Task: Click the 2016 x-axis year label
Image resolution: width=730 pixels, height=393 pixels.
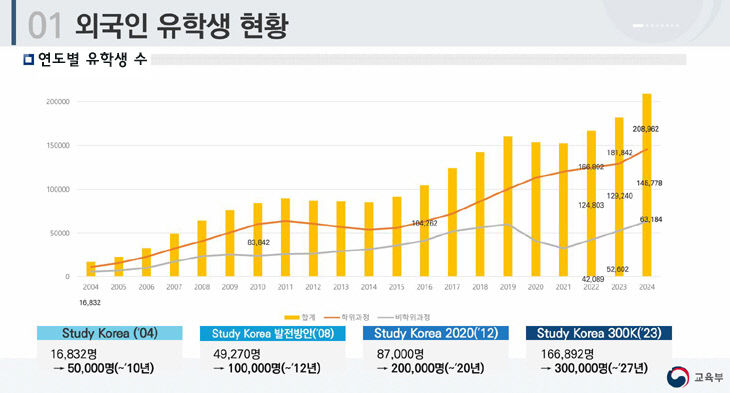Action: (x=424, y=287)
